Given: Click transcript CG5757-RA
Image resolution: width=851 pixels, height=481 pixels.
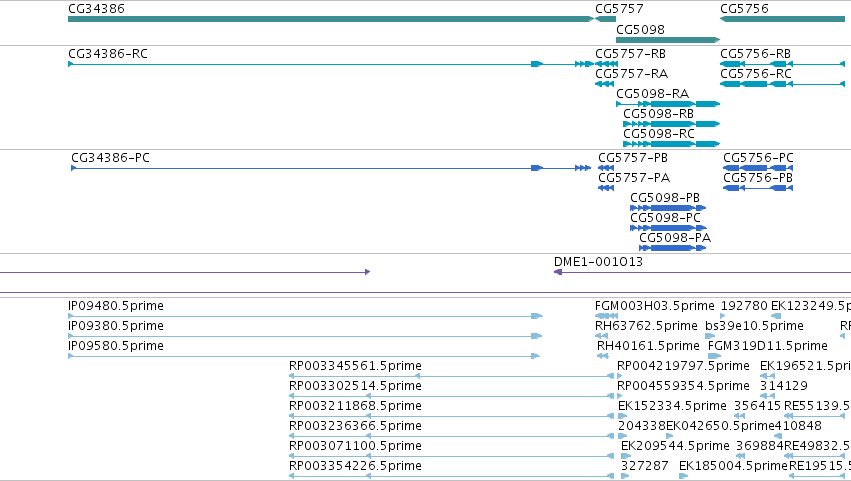Looking at the screenshot, I should pyautogui.click(x=631, y=74).
